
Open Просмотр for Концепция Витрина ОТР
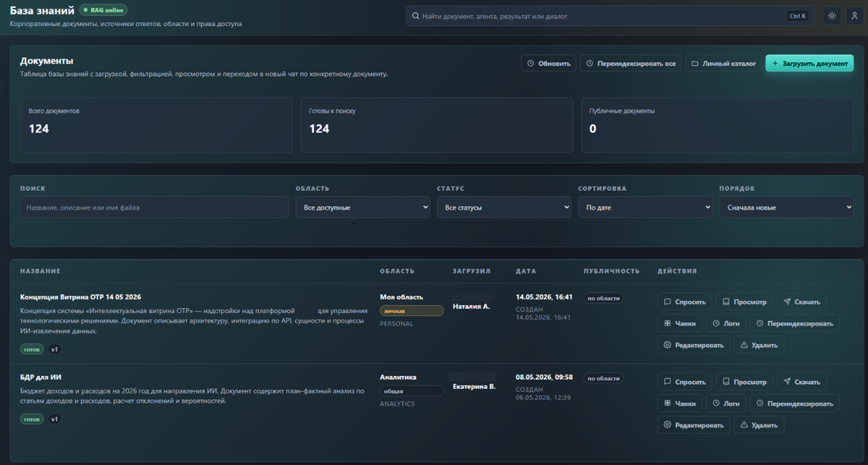(x=745, y=301)
